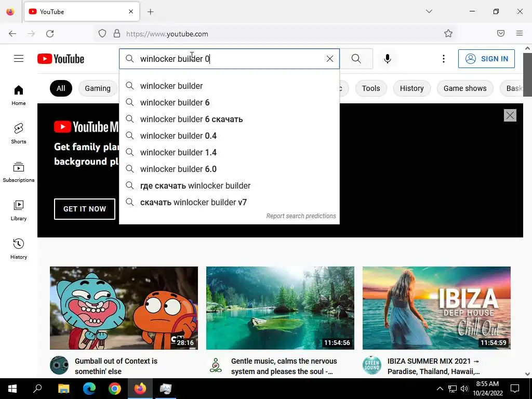
Task: Select the History filter chip
Action: pos(411,88)
